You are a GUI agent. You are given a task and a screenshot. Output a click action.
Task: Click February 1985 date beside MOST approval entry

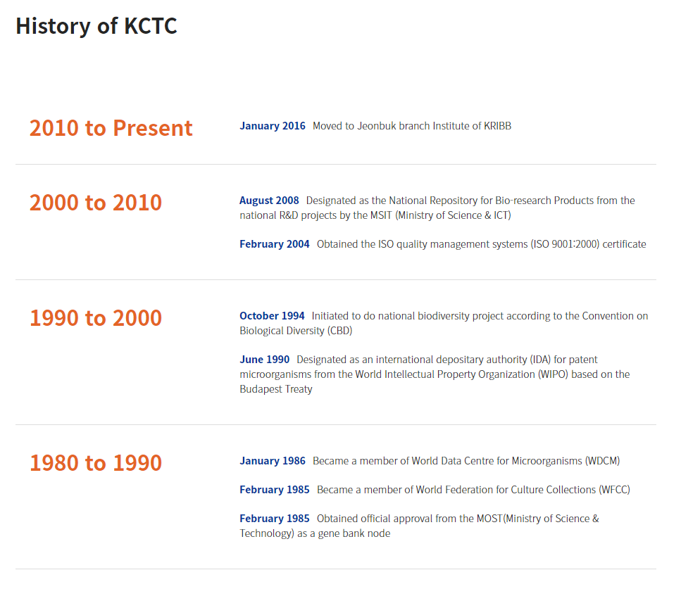pyautogui.click(x=274, y=519)
